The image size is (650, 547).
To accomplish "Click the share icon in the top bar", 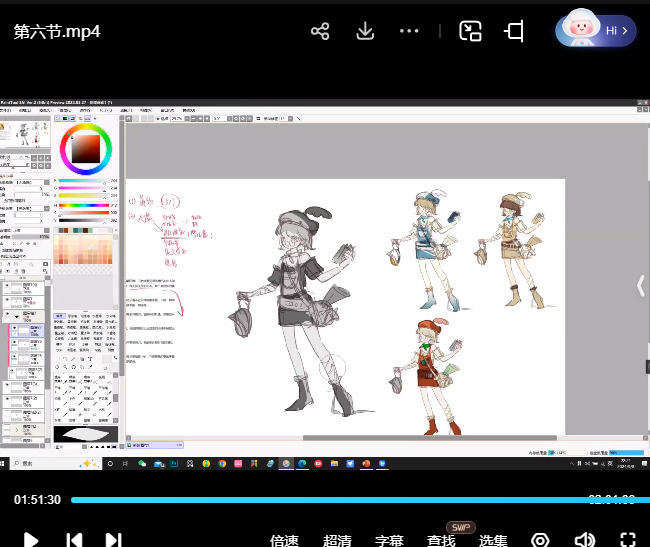I will 320,31.
